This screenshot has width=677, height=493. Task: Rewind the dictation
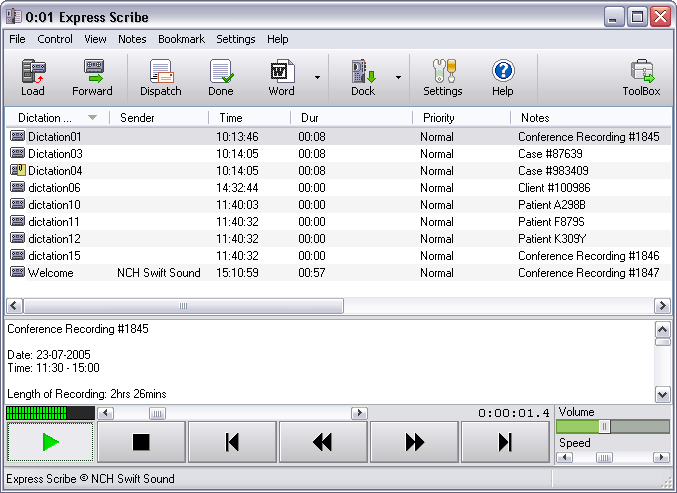click(323, 442)
